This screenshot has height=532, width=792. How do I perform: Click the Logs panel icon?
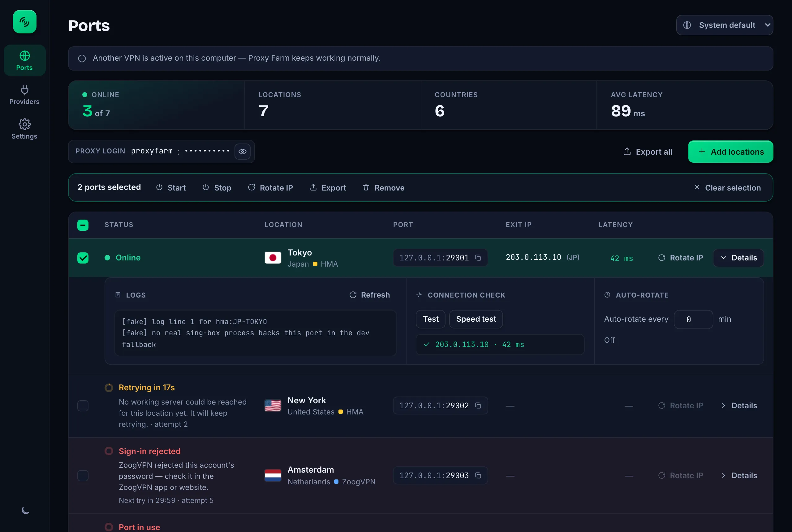tap(118, 295)
